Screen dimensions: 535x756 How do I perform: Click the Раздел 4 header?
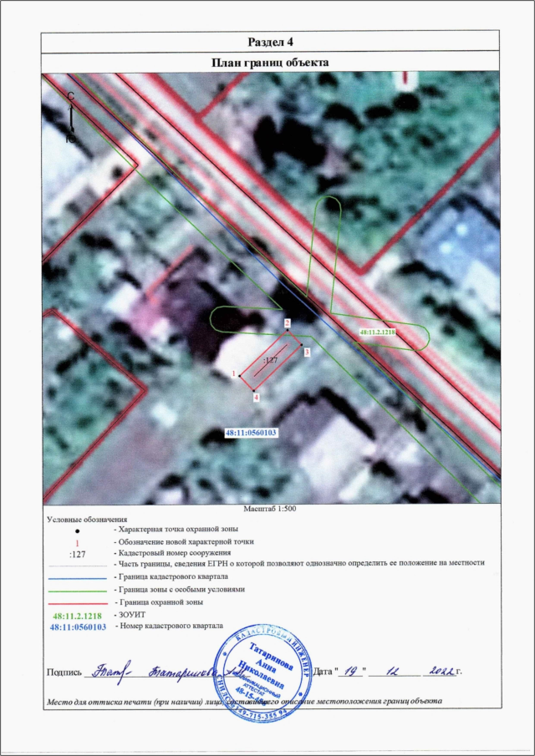(271, 42)
